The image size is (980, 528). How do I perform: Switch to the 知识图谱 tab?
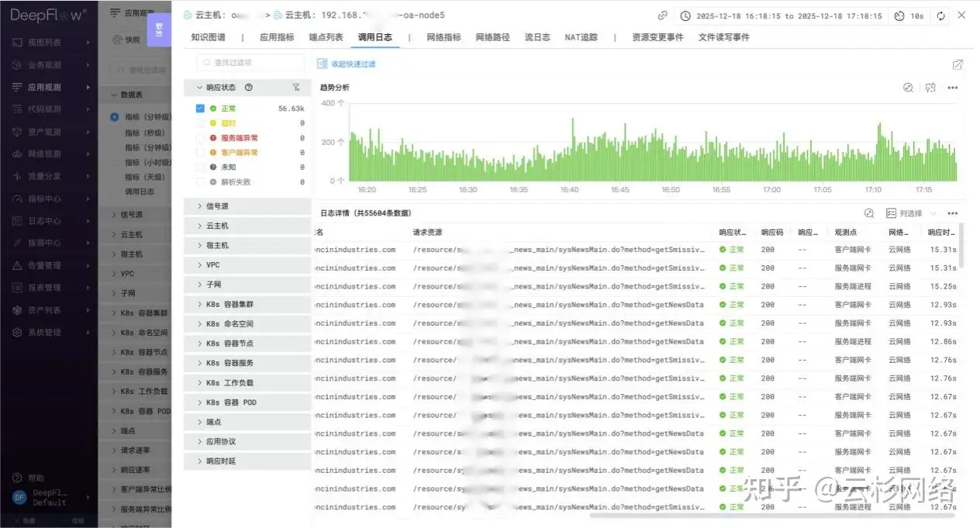pyautogui.click(x=209, y=37)
